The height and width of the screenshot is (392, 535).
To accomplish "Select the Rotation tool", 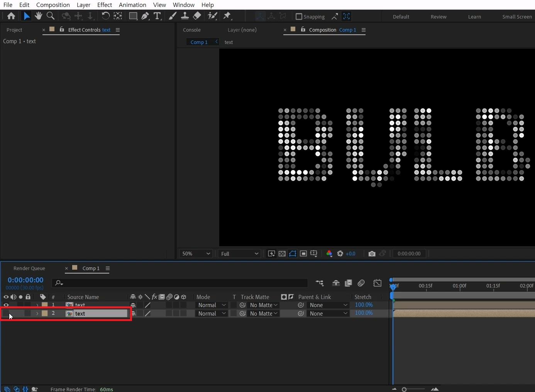I will pyautogui.click(x=105, y=16).
